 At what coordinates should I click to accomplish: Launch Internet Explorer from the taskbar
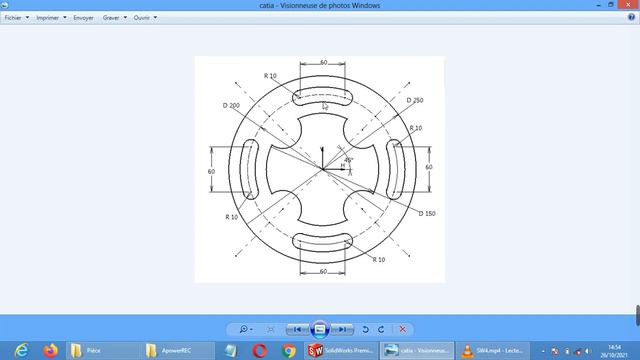point(21,351)
